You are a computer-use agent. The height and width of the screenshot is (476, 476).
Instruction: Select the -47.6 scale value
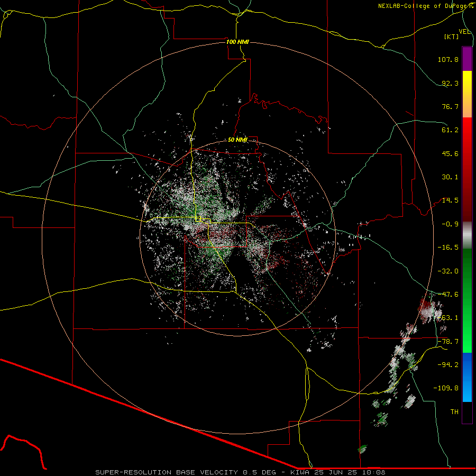[x=448, y=295]
